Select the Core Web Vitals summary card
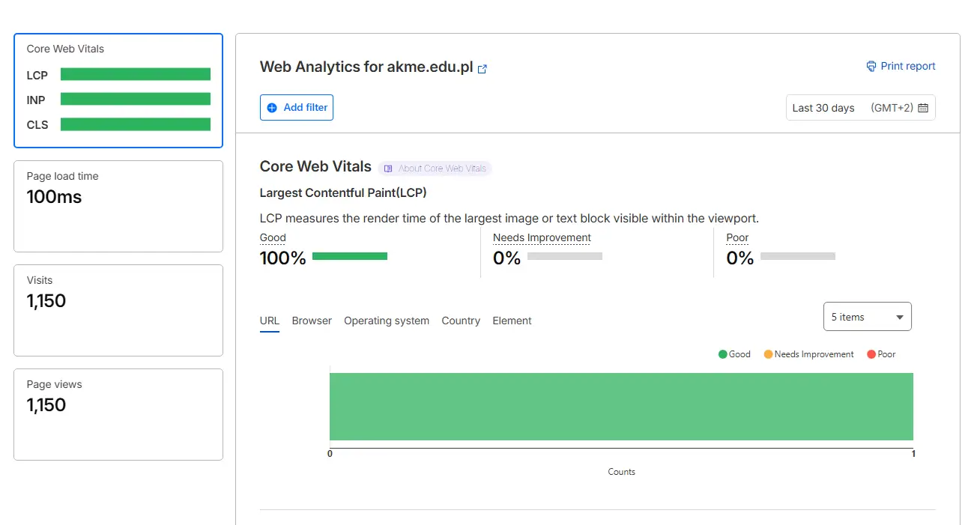The image size is (980, 525). (118, 91)
